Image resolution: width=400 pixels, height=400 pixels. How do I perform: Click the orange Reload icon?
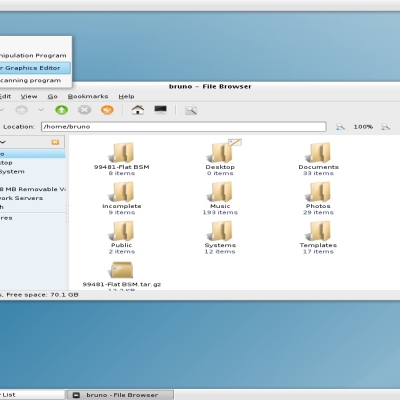tap(107, 110)
